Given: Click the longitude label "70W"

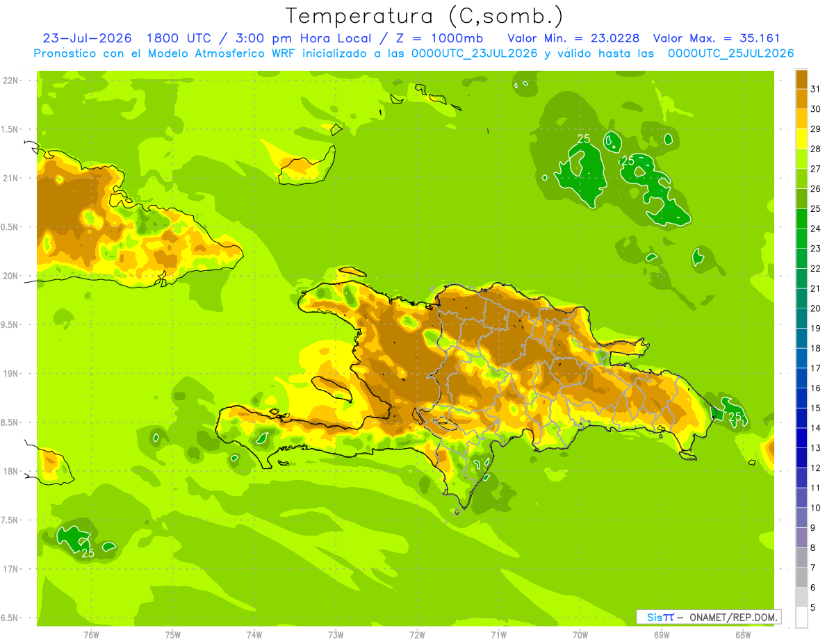Looking at the screenshot, I should pyautogui.click(x=580, y=635).
